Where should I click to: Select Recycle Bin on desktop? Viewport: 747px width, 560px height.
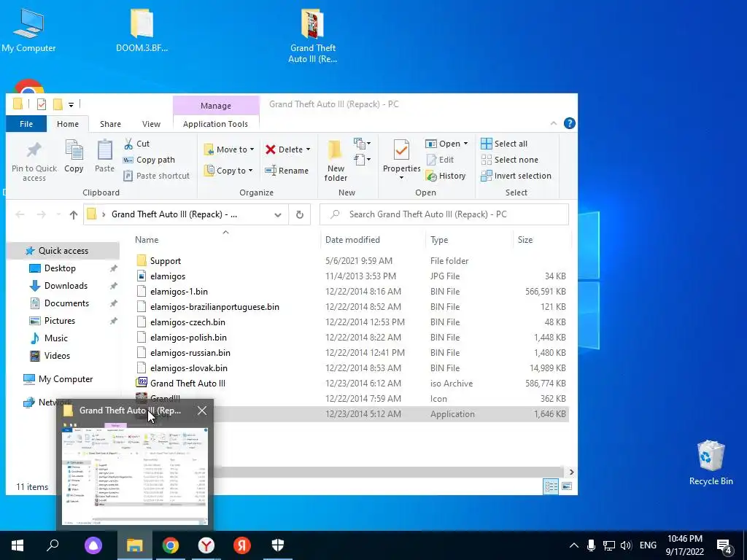711,463
